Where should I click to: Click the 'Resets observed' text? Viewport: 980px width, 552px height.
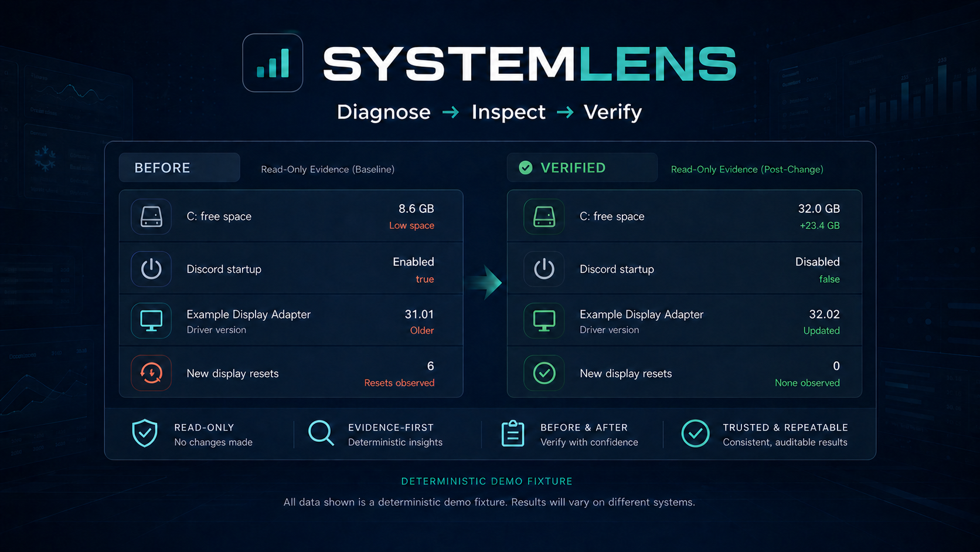[x=399, y=382]
